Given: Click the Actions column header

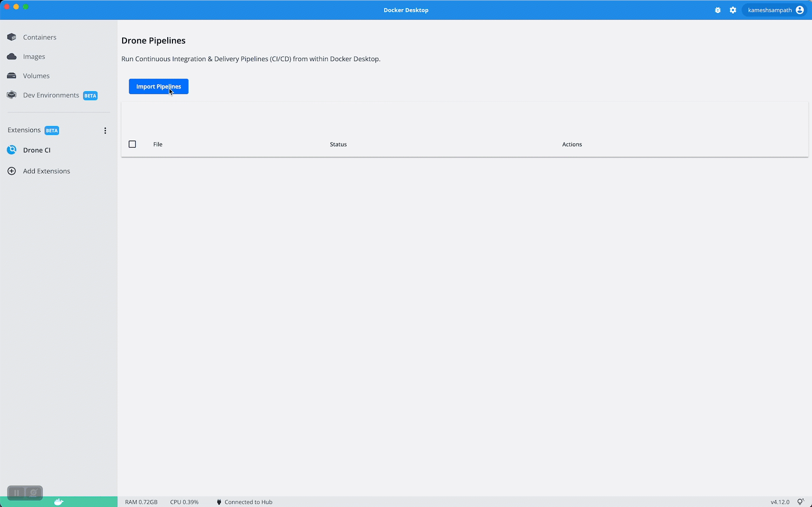Looking at the screenshot, I should tap(572, 144).
